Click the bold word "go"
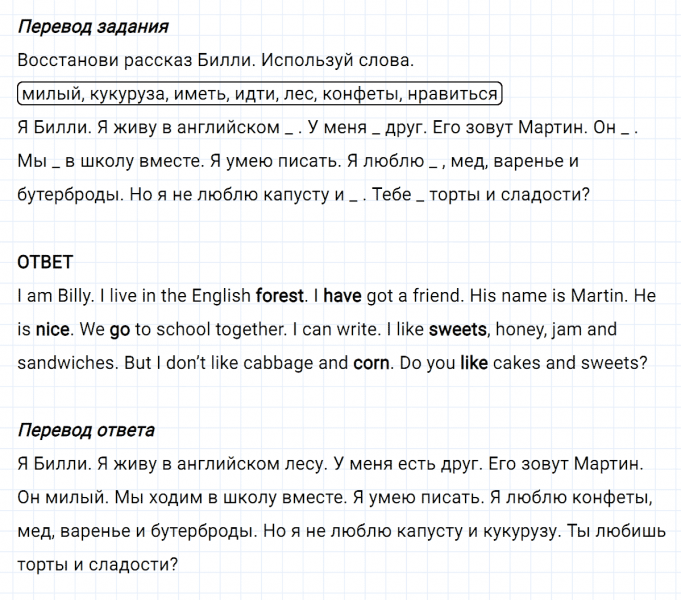The image size is (681, 600). 120,329
